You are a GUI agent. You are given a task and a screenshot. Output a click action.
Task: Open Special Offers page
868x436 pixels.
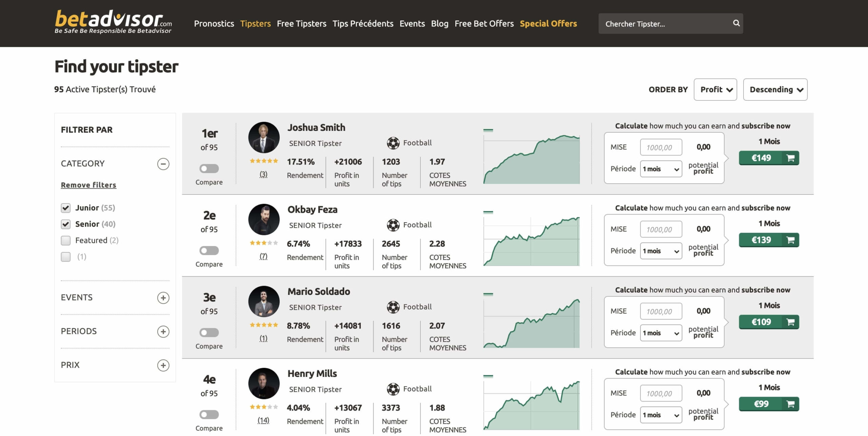click(x=548, y=23)
